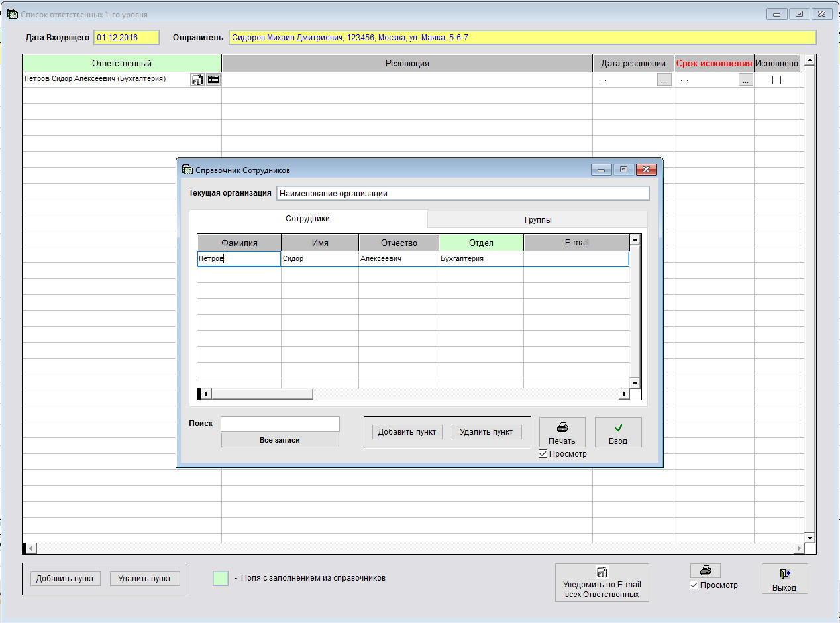Select the Сотрудники tab

[307, 219]
